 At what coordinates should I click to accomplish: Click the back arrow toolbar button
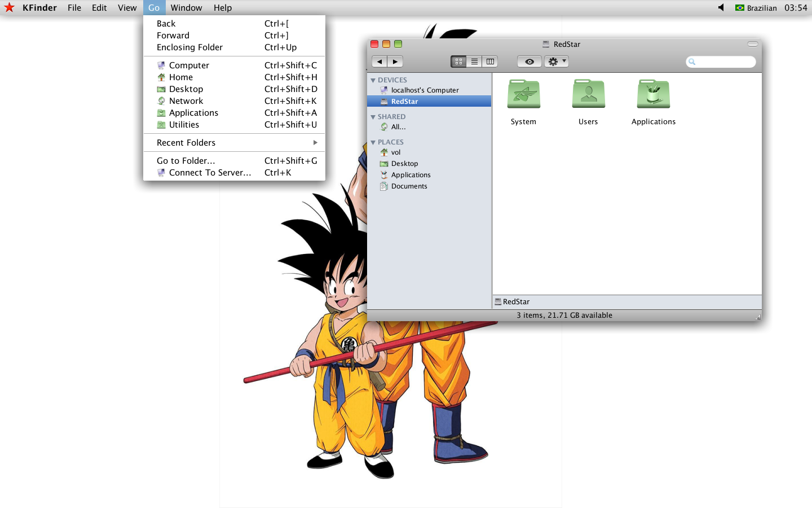379,62
